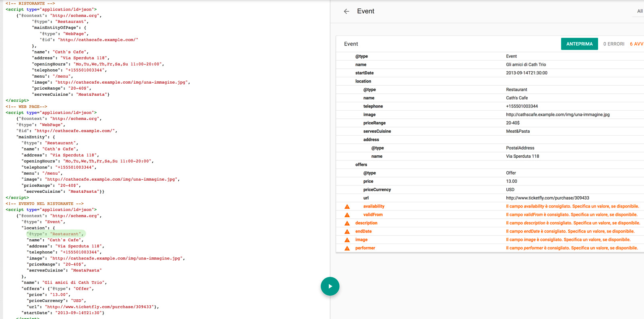Click the "mainEntityOfPage" code line
The height and width of the screenshot is (319, 644).
click(x=59, y=28)
